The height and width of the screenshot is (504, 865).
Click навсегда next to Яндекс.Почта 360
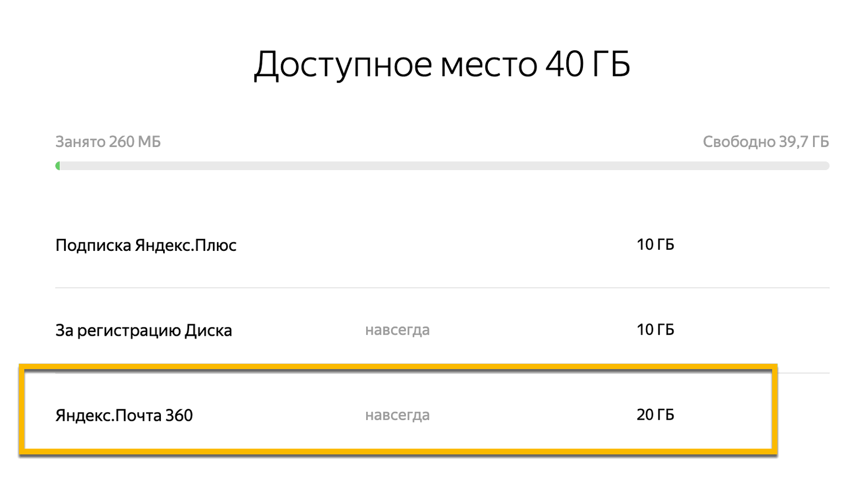398,414
